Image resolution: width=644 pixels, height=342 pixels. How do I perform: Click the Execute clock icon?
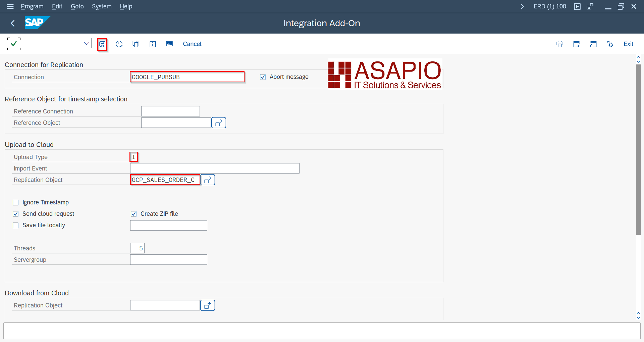coord(119,44)
